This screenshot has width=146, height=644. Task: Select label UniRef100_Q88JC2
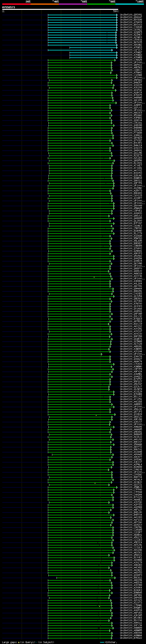pyautogui.click(x=131, y=216)
